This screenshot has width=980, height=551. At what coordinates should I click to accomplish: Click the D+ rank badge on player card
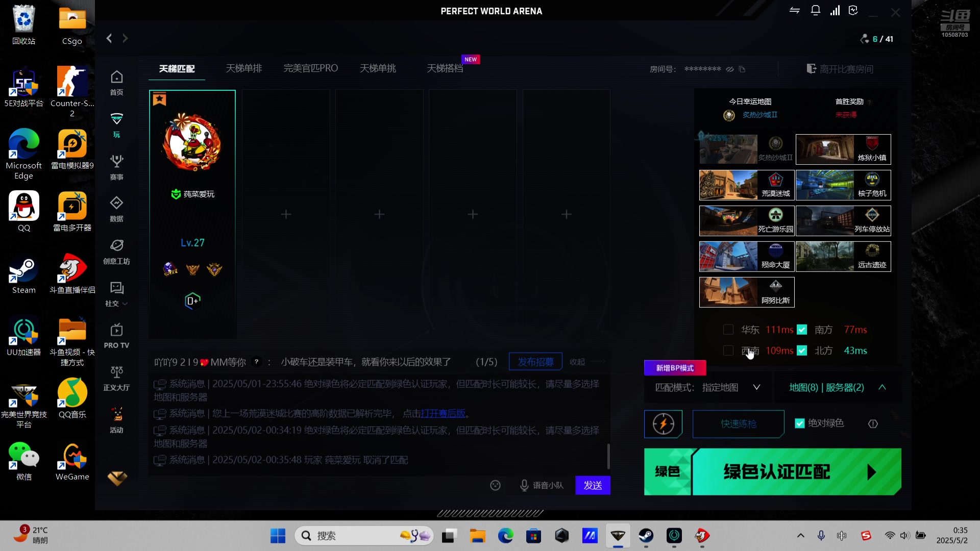(192, 301)
